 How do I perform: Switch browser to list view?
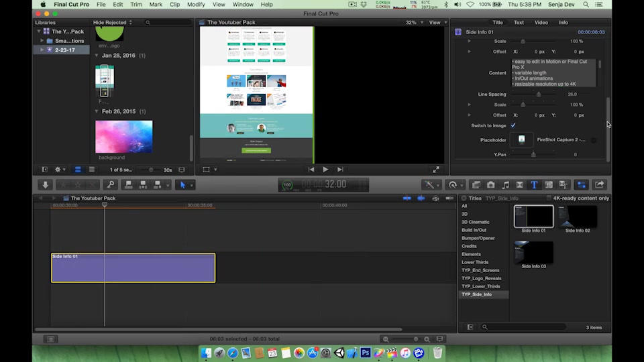click(x=92, y=170)
